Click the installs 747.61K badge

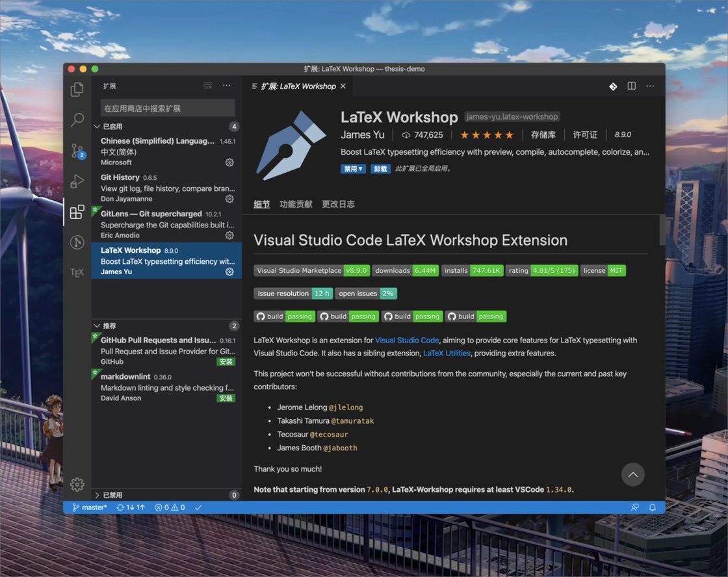pyautogui.click(x=472, y=270)
